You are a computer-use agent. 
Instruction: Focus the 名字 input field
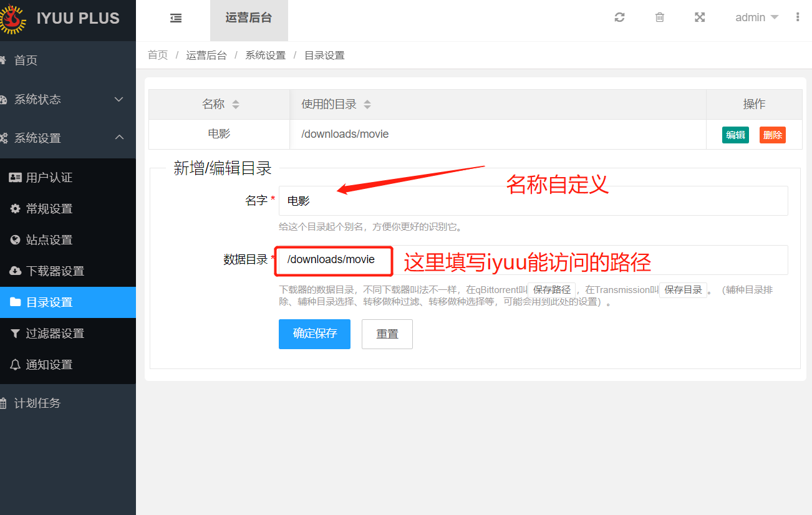[x=533, y=201]
